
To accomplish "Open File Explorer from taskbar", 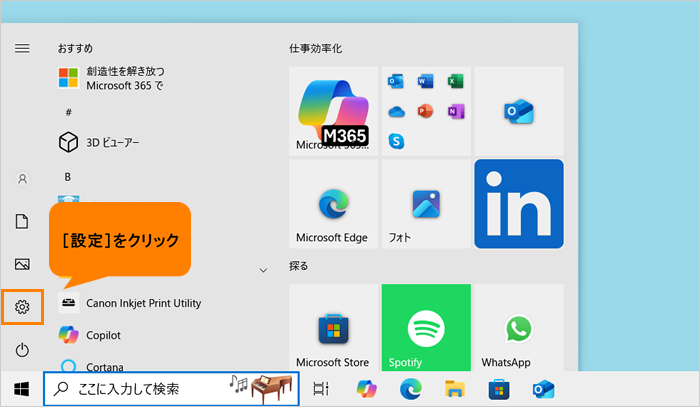I will pyautogui.click(x=455, y=389).
